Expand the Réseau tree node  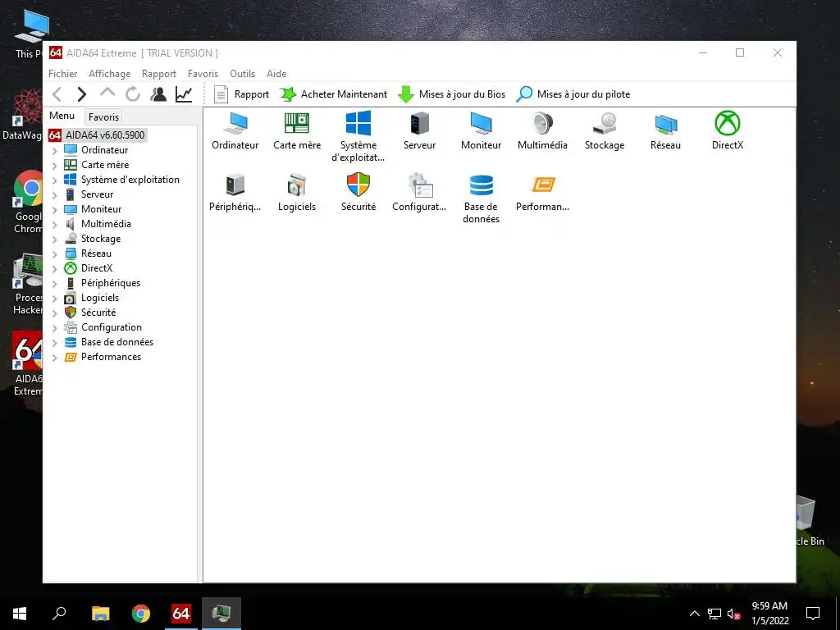coord(55,254)
